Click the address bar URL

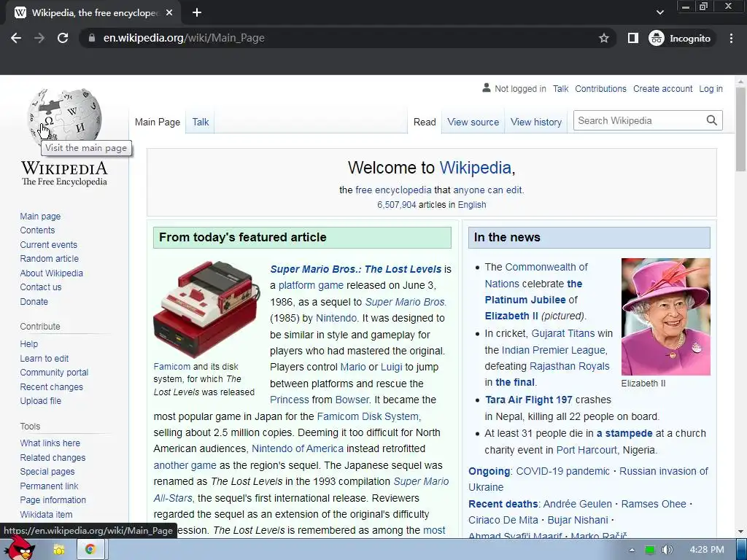coord(184,38)
